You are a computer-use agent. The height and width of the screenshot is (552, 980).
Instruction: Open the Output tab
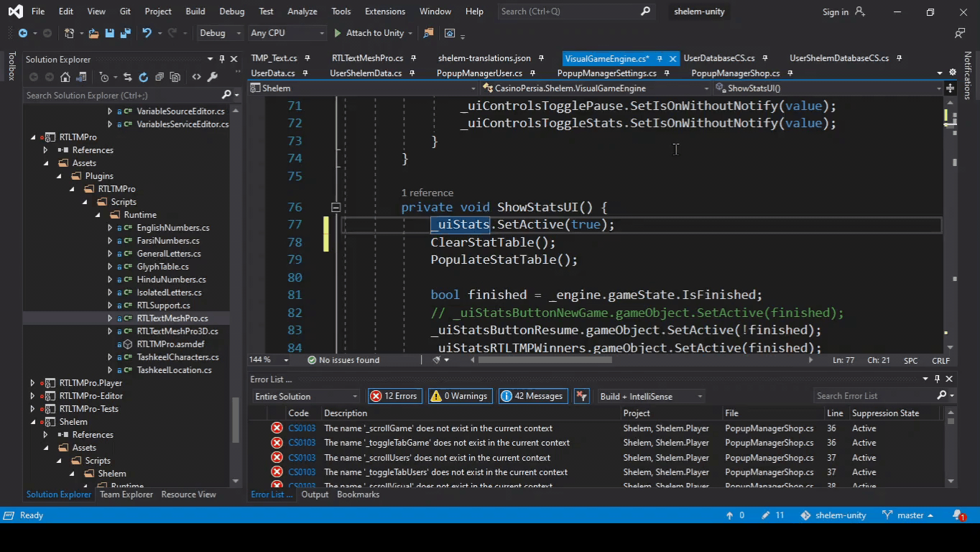(x=315, y=494)
